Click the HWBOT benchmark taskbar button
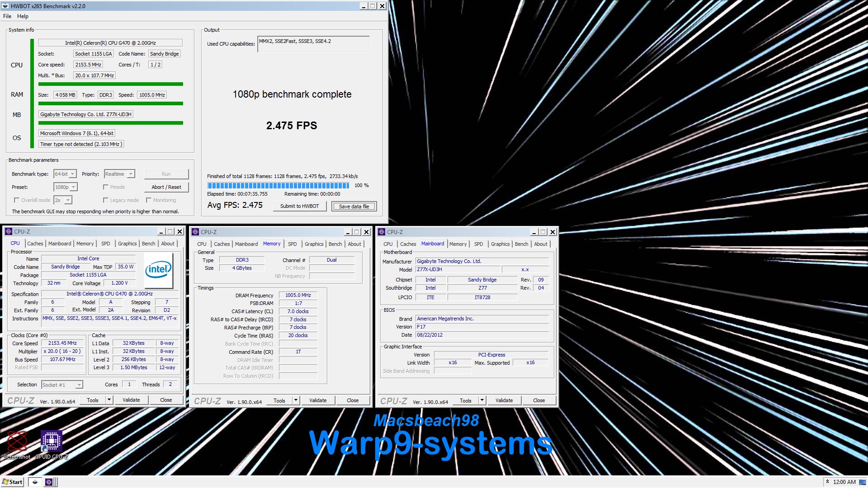Viewport: 868px width, 488px height. pos(35,482)
